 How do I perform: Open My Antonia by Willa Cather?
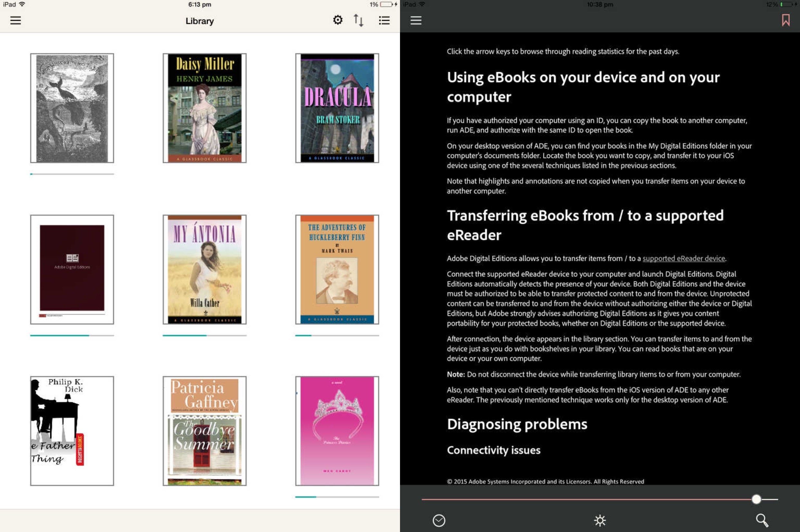click(205, 270)
